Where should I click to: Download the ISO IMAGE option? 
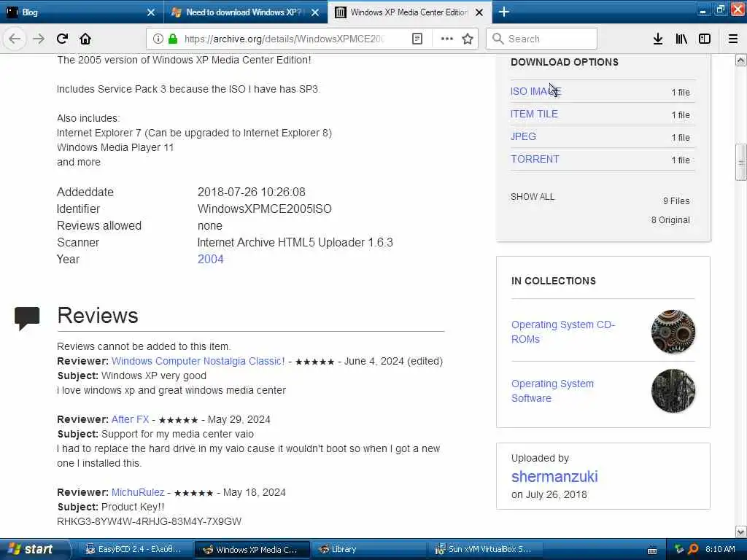[535, 91]
